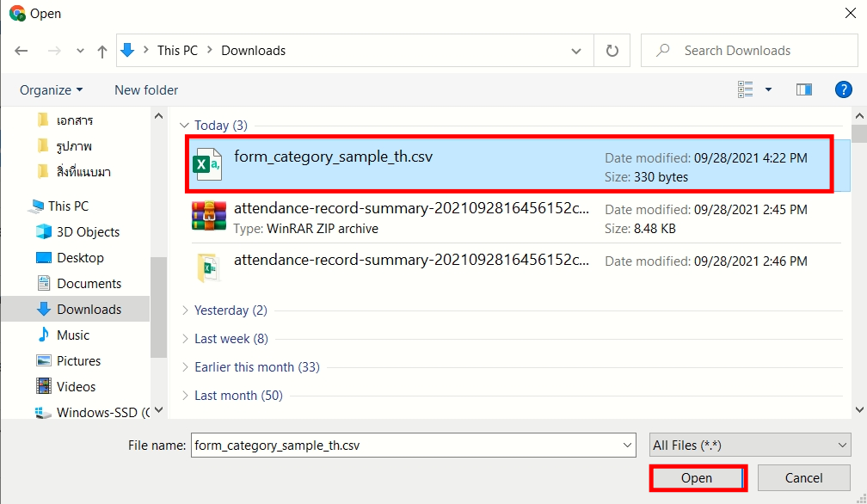The height and width of the screenshot is (504, 867).
Task: Click the Search Downloads box
Action: [757, 51]
